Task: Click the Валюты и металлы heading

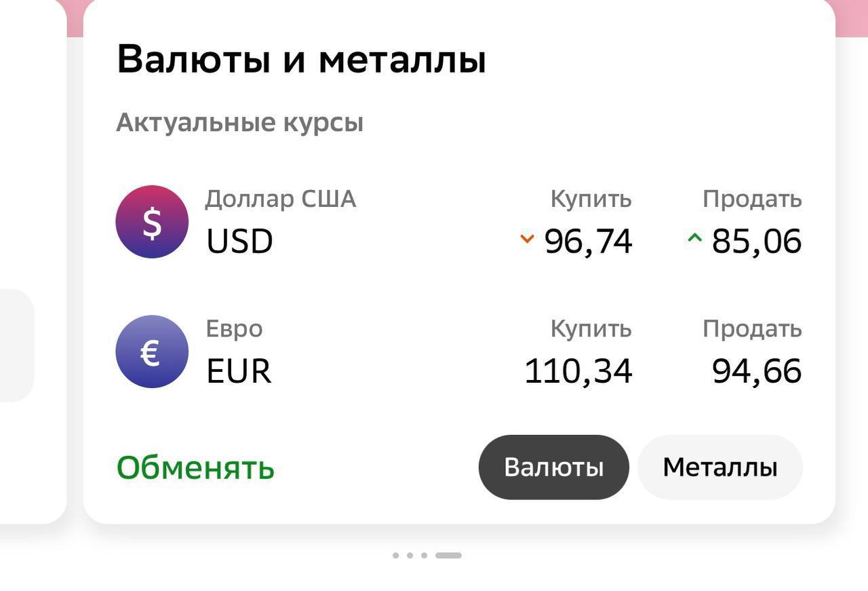Action: [301, 60]
